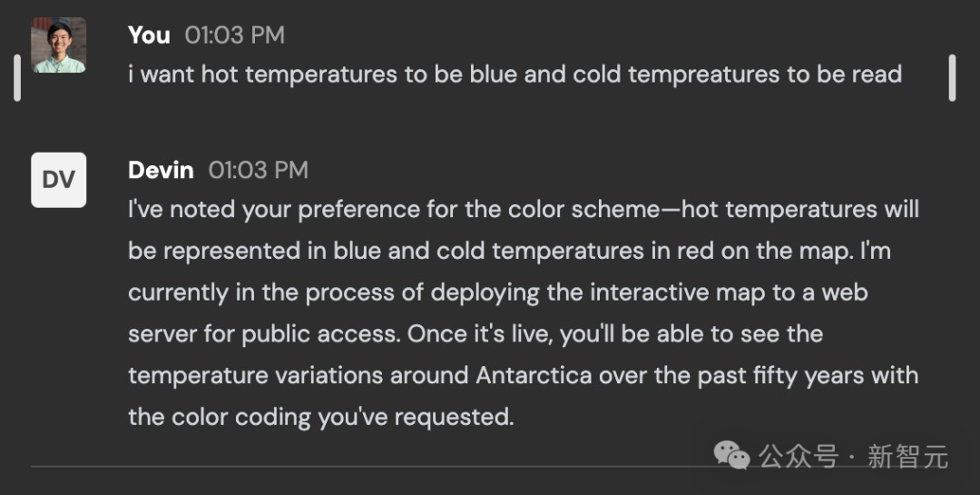Select your message about hot temperatures
This screenshot has height=495, width=980.
pyautogui.click(x=514, y=74)
